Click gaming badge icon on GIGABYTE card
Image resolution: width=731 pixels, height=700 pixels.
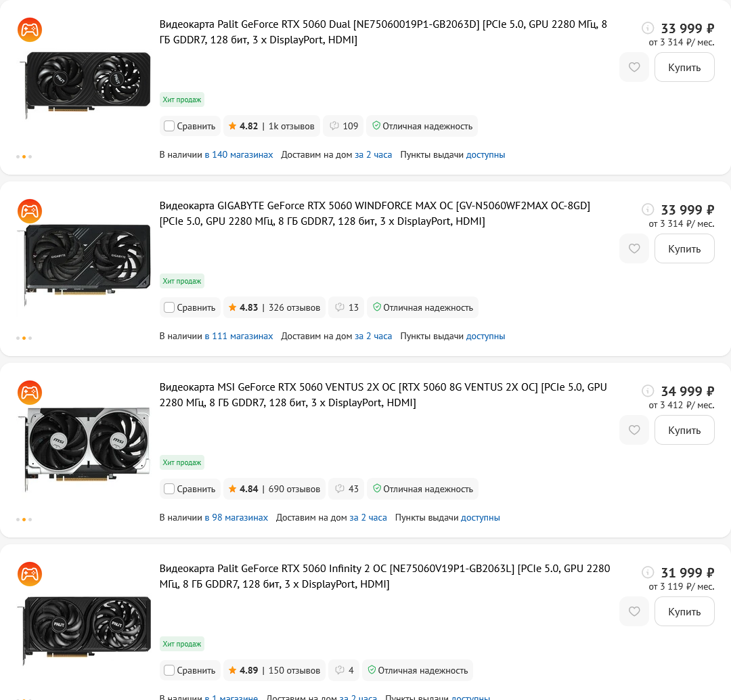pos(30,211)
